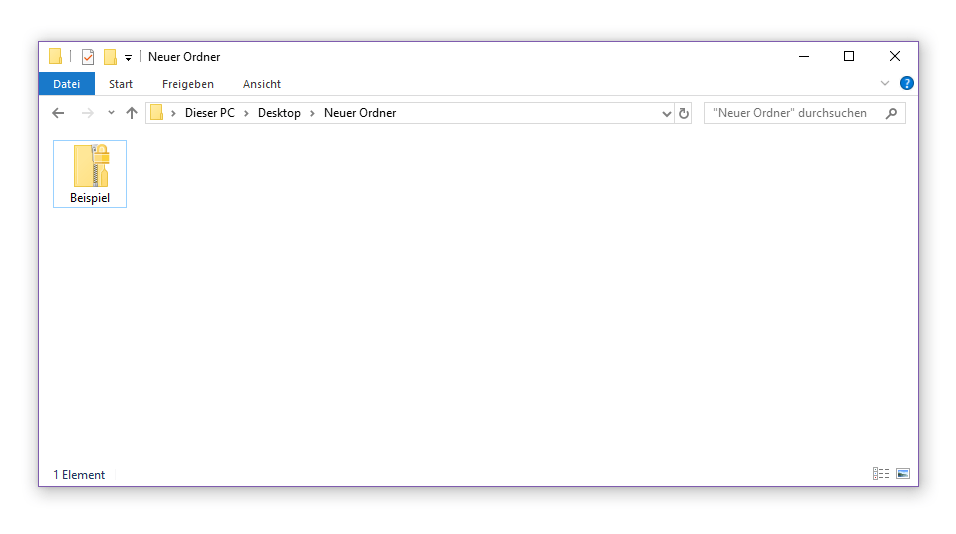Open the Datei ribbon tab
Image resolution: width=956 pixels, height=534 pixels.
click(66, 84)
